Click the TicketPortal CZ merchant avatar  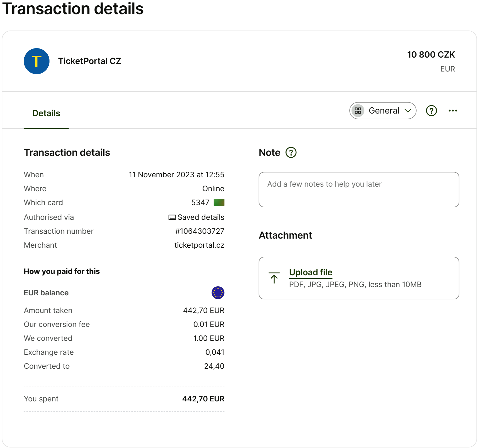(37, 61)
